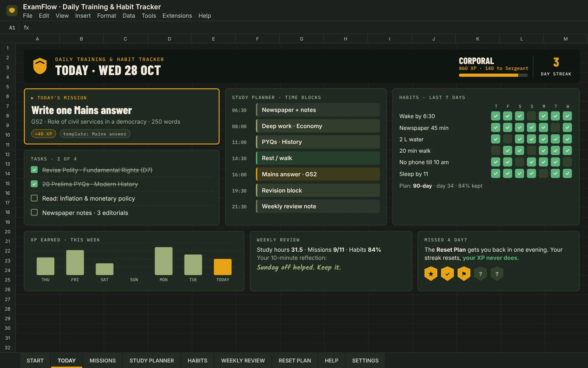Click the MON bar in XP chart
The height and width of the screenshot is (368, 588).
point(164,261)
